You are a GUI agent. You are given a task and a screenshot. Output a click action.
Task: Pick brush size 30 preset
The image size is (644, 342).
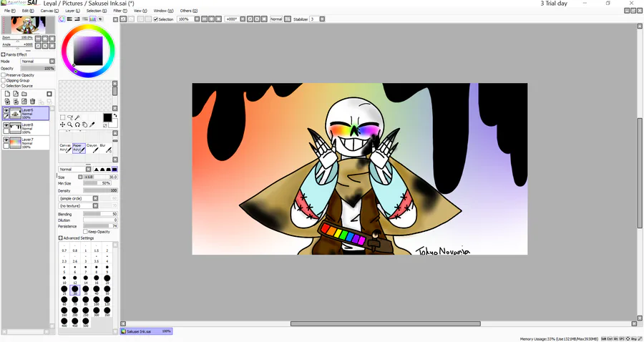point(74,290)
